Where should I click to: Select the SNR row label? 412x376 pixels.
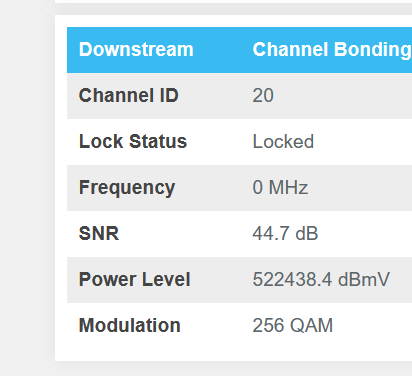click(x=99, y=233)
